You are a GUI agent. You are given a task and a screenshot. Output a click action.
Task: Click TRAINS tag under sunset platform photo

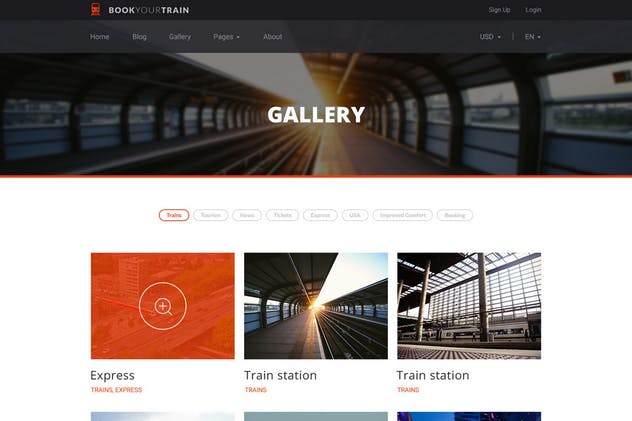pyautogui.click(x=256, y=390)
